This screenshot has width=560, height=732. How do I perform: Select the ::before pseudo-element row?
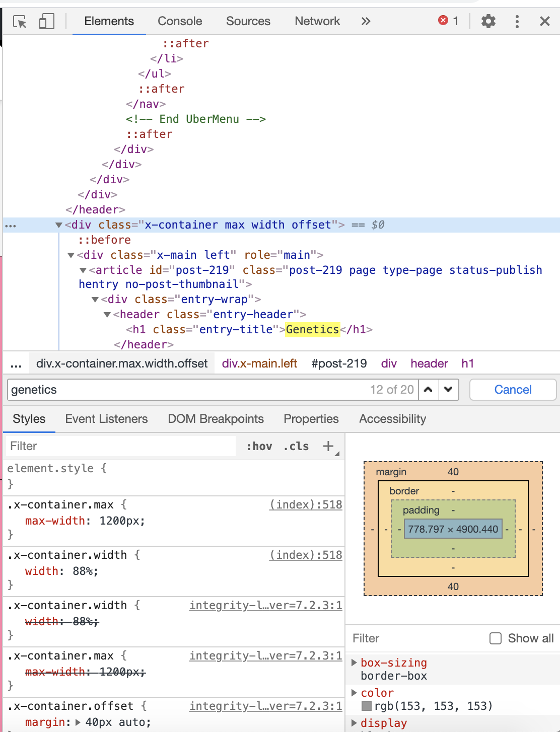[104, 240]
